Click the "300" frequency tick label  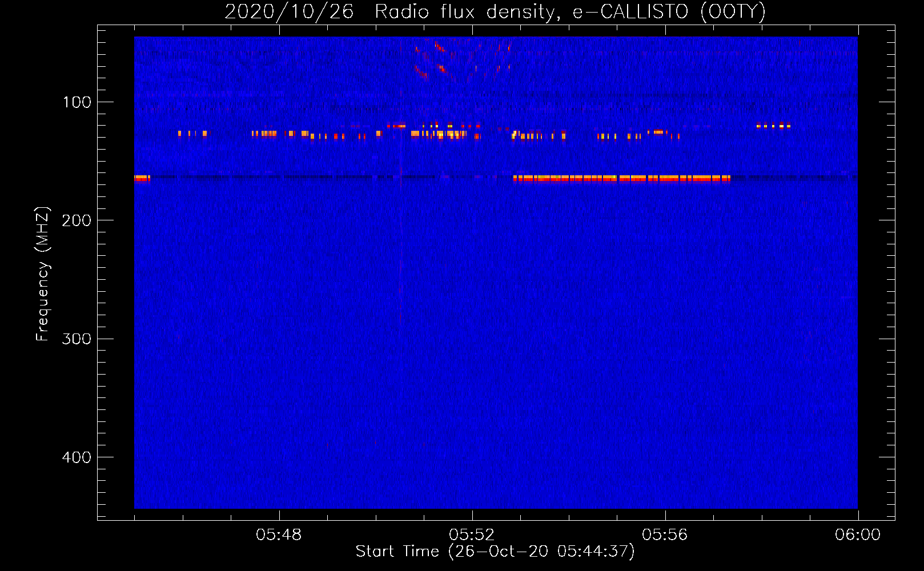tap(77, 339)
